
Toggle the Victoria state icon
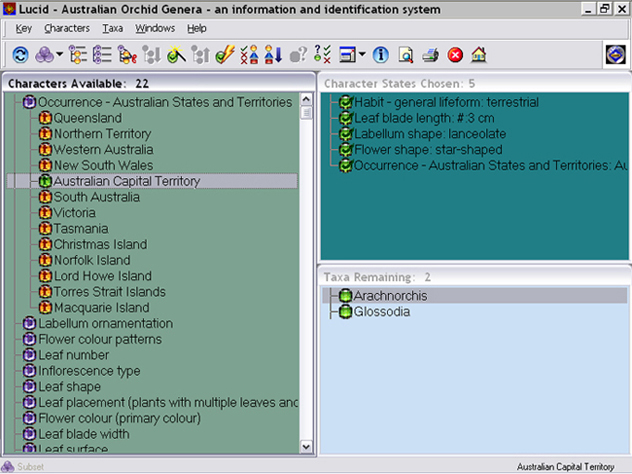(45, 213)
